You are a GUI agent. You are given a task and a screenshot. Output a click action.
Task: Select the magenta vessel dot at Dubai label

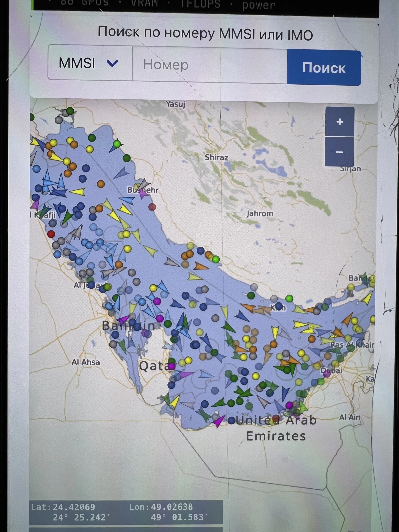click(x=327, y=373)
